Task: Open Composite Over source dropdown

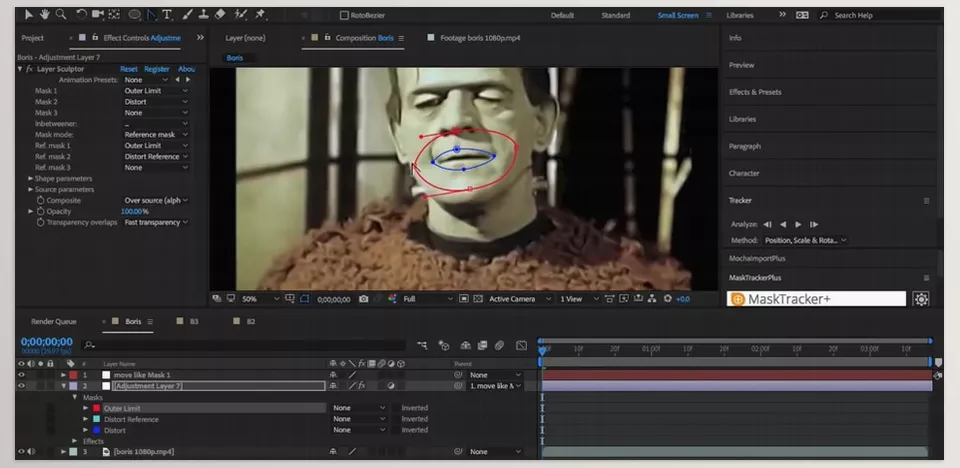Action: pyautogui.click(x=156, y=200)
